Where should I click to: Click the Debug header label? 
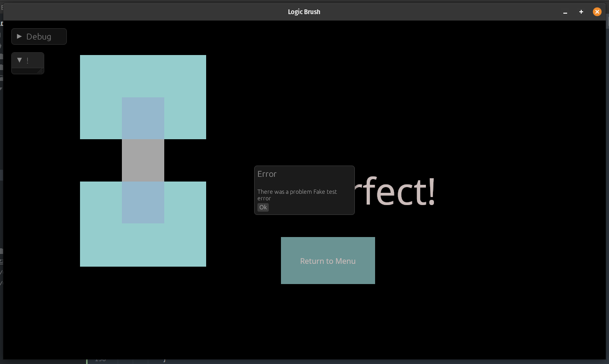tap(39, 37)
